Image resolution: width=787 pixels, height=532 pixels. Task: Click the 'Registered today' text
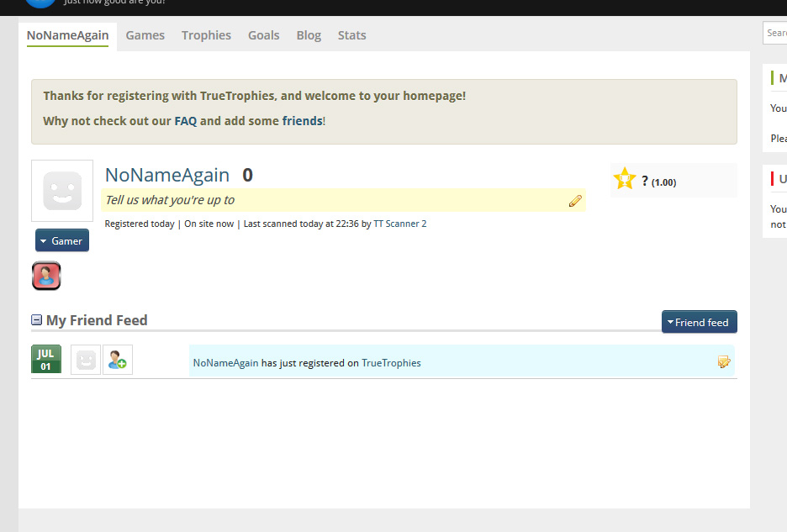click(x=140, y=224)
